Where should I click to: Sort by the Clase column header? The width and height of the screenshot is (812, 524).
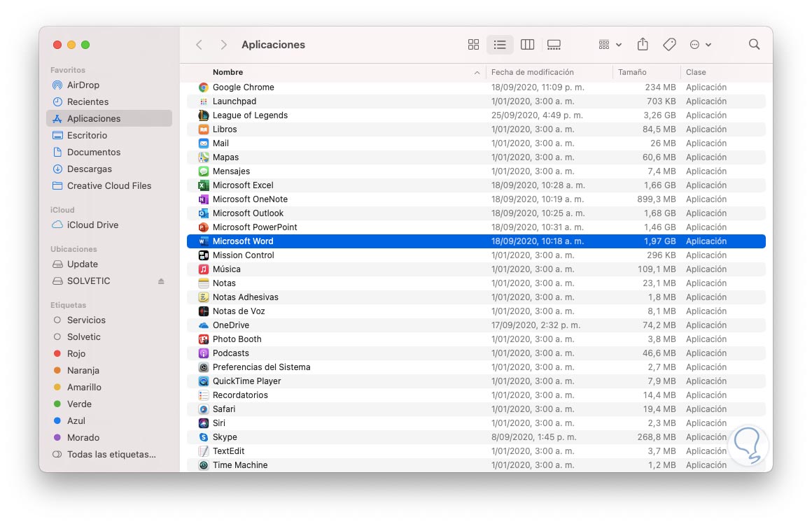coord(696,73)
